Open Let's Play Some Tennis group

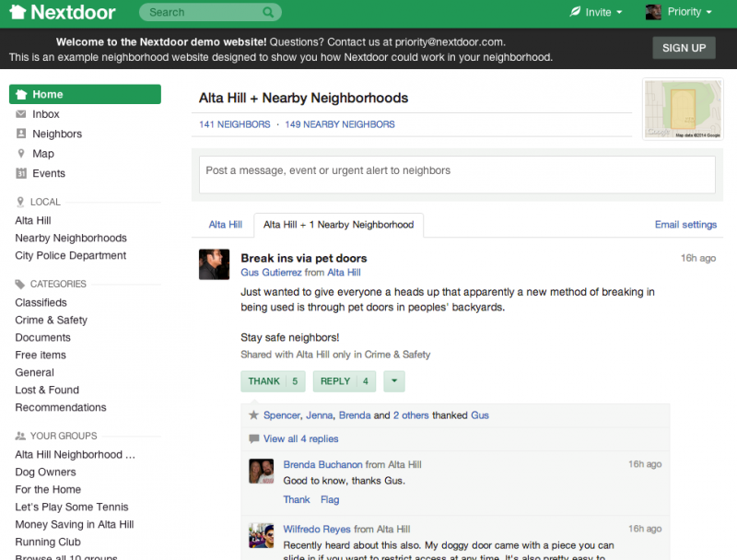coord(72,507)
